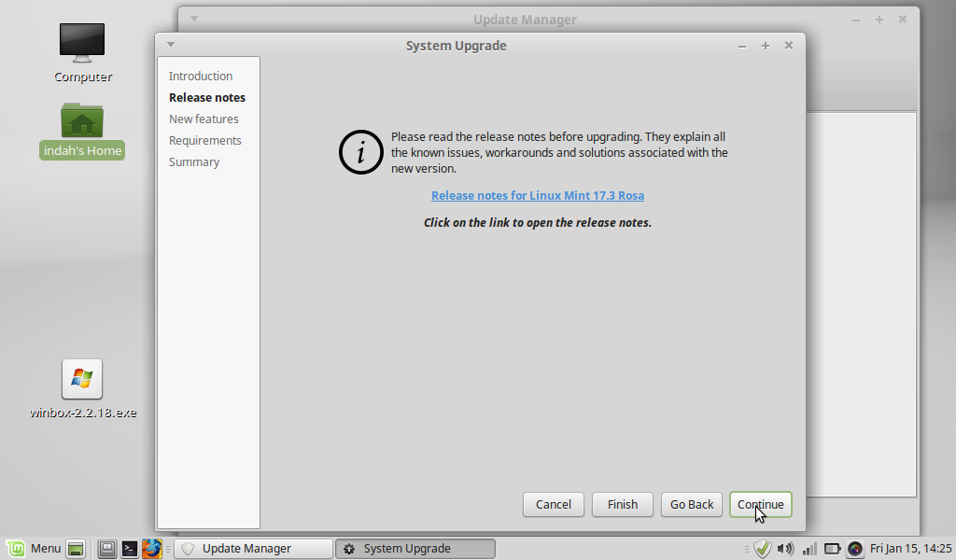The height and width of the screenshot is (560, 956).
Task: Select the winbox-2.2.18.exe desktop file
Action: pyautogui.click(x=82, y=379)
